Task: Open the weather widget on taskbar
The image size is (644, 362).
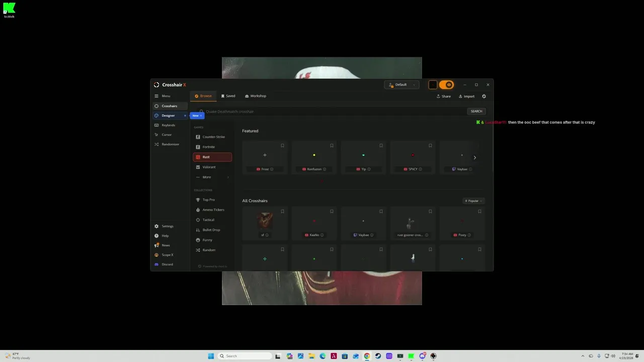Action: pyautogui.click(x=18, y=356)
